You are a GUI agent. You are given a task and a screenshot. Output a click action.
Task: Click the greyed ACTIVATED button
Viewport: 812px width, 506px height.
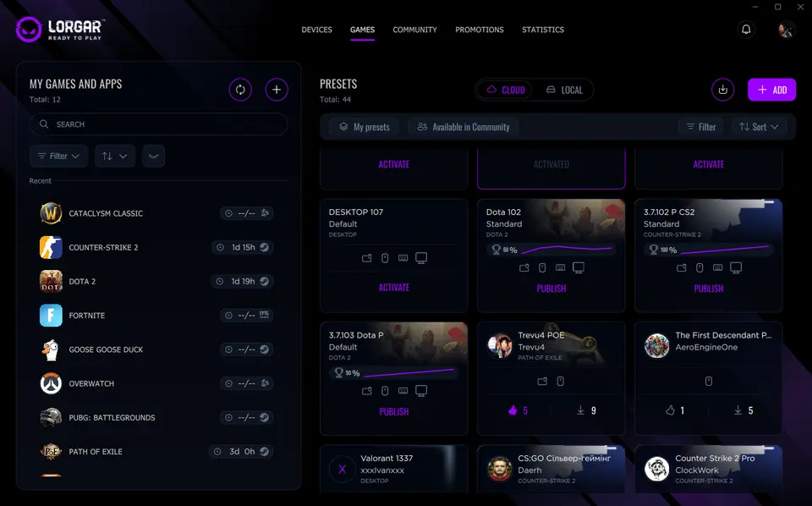click(551, 165)
